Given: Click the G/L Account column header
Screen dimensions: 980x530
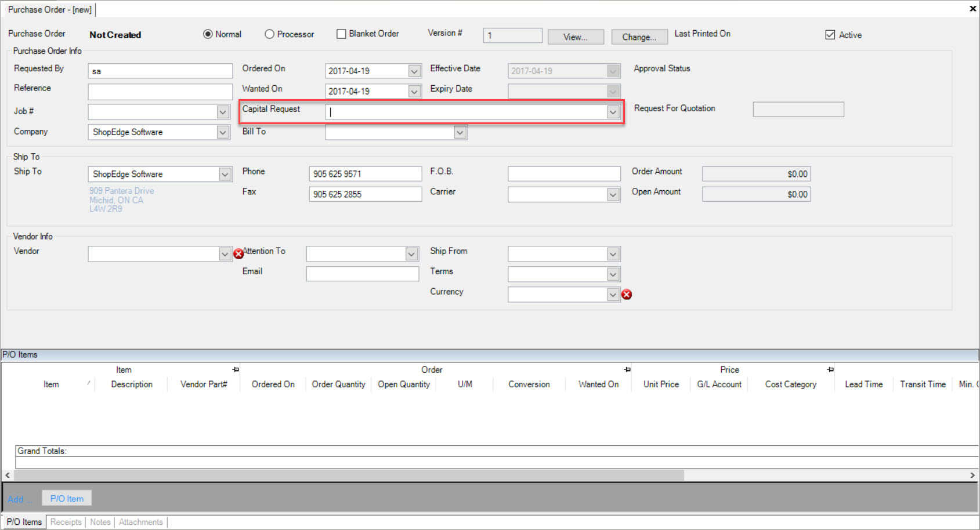Looking at the screenshot, I should pos(719,384).
